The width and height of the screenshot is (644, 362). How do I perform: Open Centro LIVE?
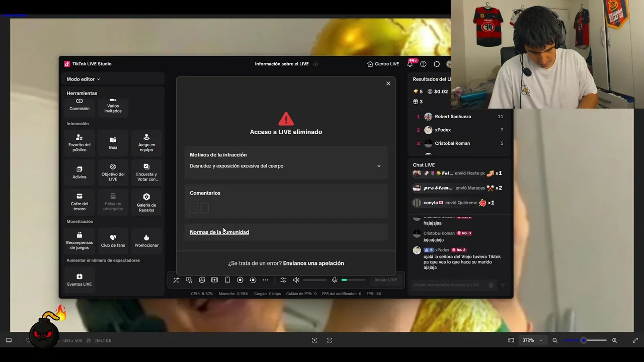[383, 64]
